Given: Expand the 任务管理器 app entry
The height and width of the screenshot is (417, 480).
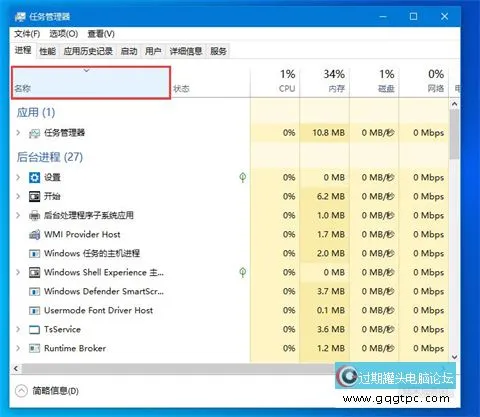Looking at the screenshot, I should (18, 133).
